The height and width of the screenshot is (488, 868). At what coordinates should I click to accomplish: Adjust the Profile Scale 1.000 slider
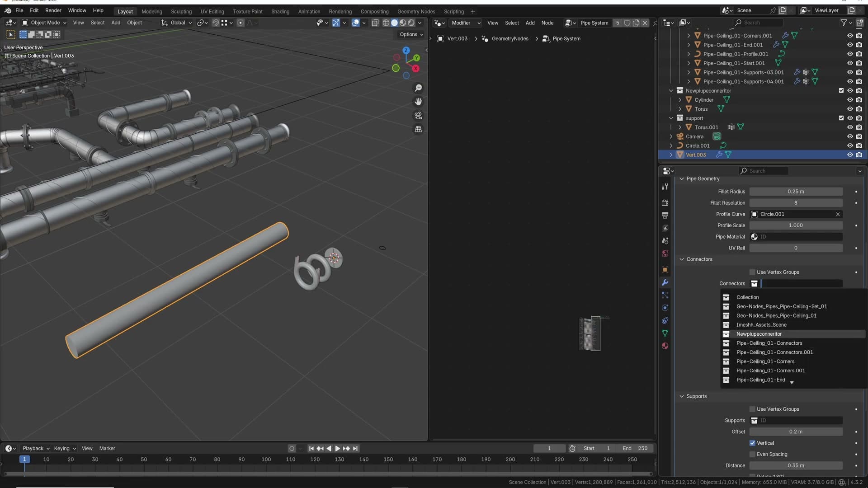[x=796, y=225]
